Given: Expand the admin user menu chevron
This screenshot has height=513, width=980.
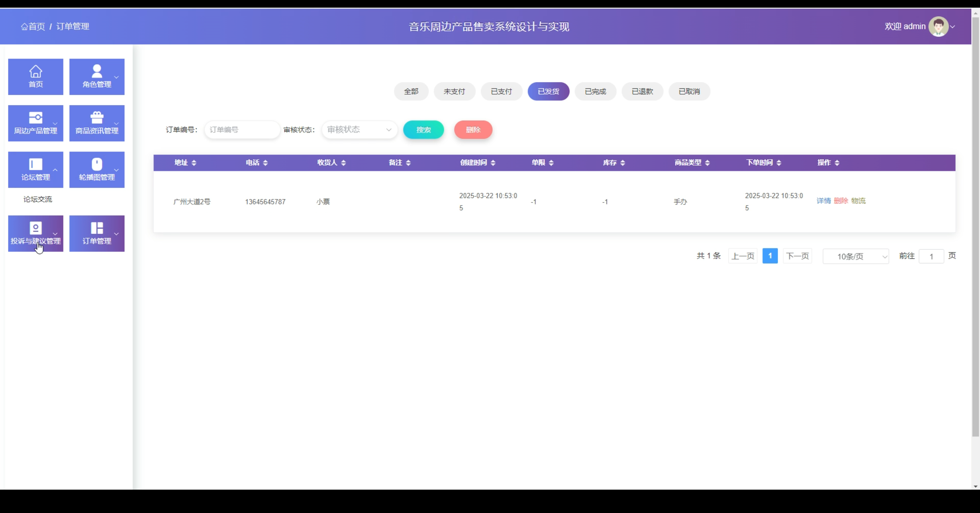Looking at the screenshot, I should (x=953, y=27).
